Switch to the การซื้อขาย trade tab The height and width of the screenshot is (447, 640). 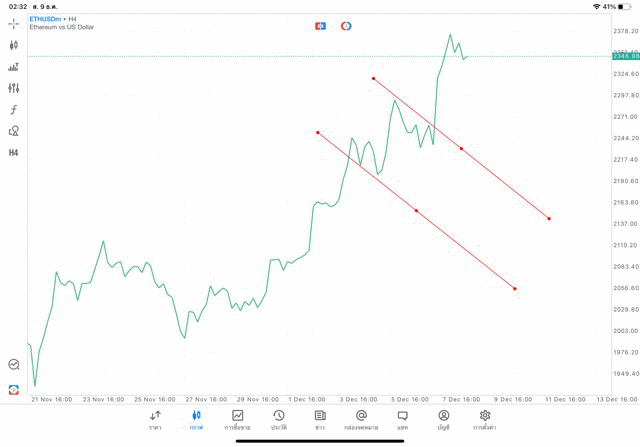tap(237, 420)
